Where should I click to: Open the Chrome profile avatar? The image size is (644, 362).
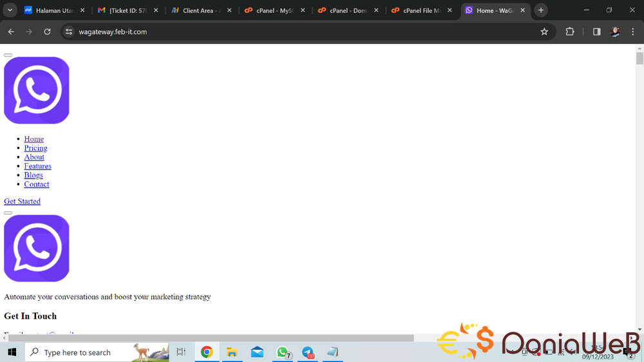[615, 32]
